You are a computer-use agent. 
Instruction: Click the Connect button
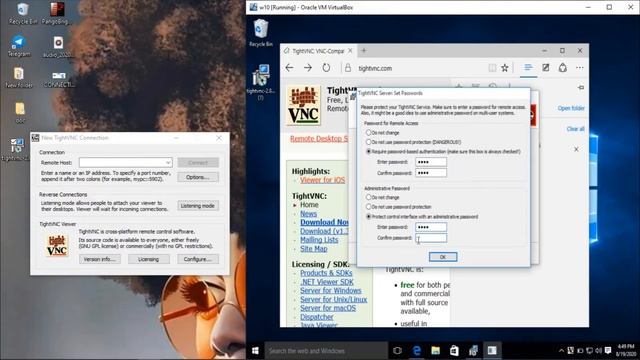pos(198,162)
